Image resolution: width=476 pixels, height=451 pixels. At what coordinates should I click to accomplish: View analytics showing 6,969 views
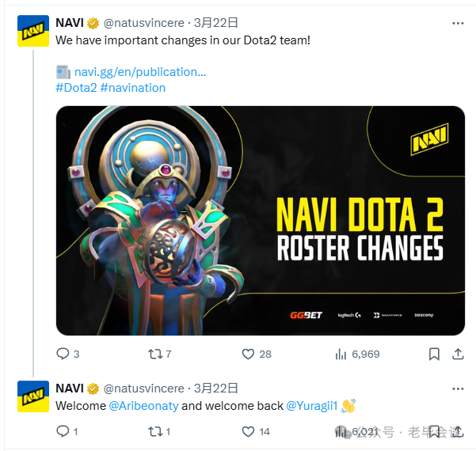click(357, 354)
